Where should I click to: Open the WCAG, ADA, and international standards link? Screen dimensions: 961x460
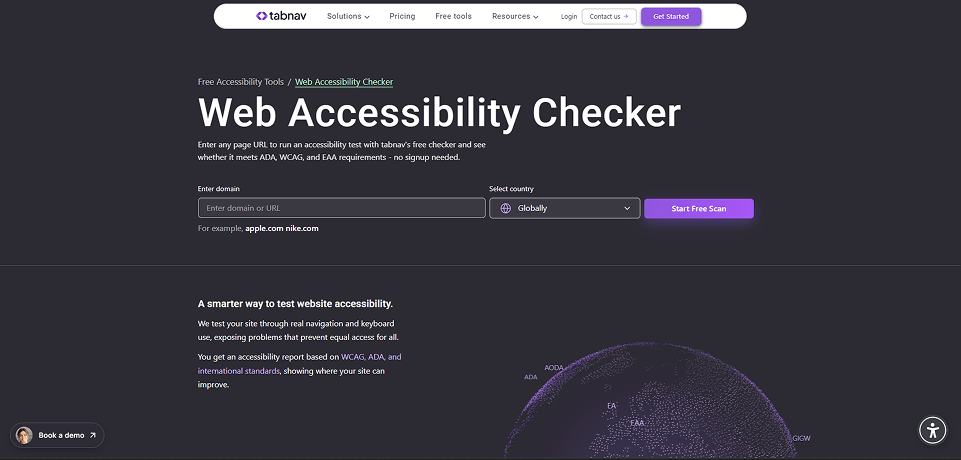[x=300, y=364]
